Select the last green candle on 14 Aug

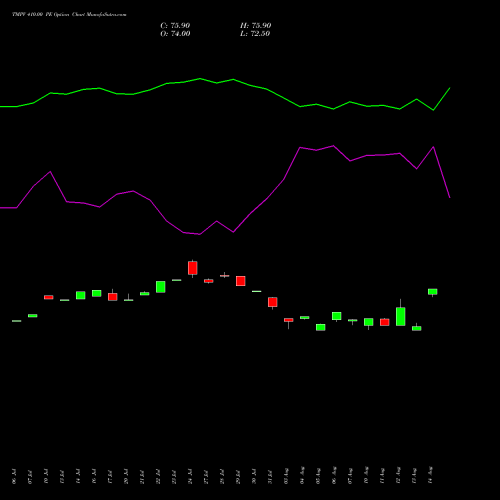[x=433, y=292]
